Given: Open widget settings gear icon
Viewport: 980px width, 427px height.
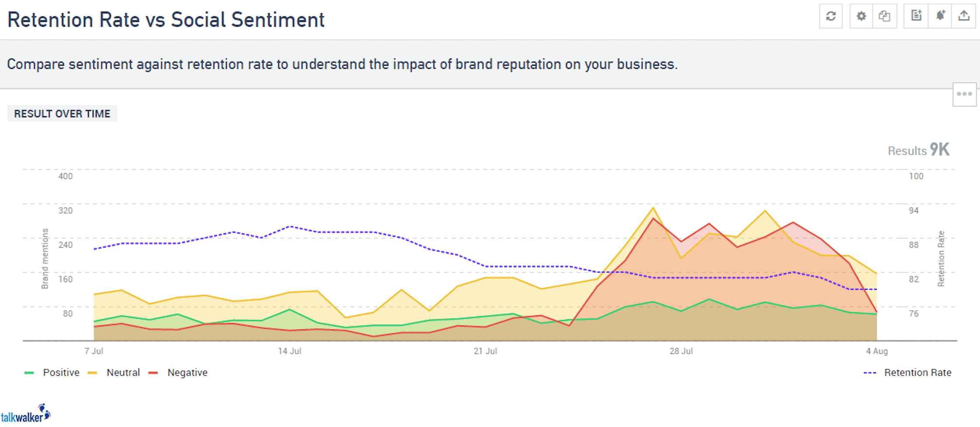Looking at the screenshot, I should 861,17.
